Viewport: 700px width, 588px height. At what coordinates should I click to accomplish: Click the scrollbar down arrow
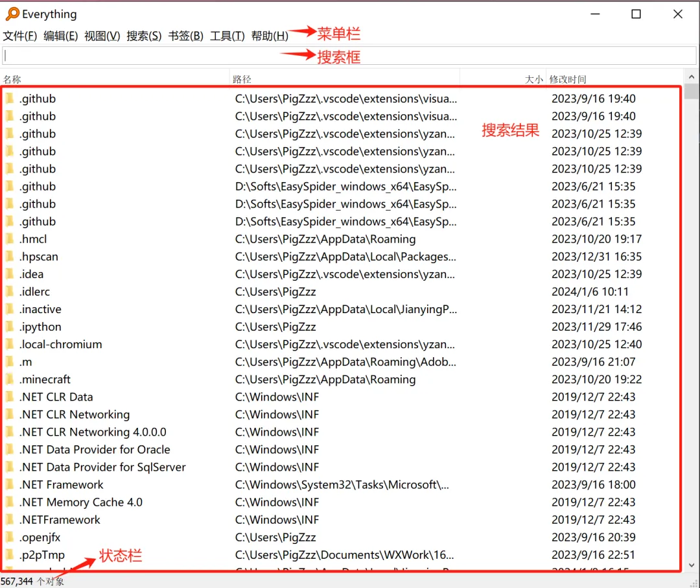[x=692, y=565]
